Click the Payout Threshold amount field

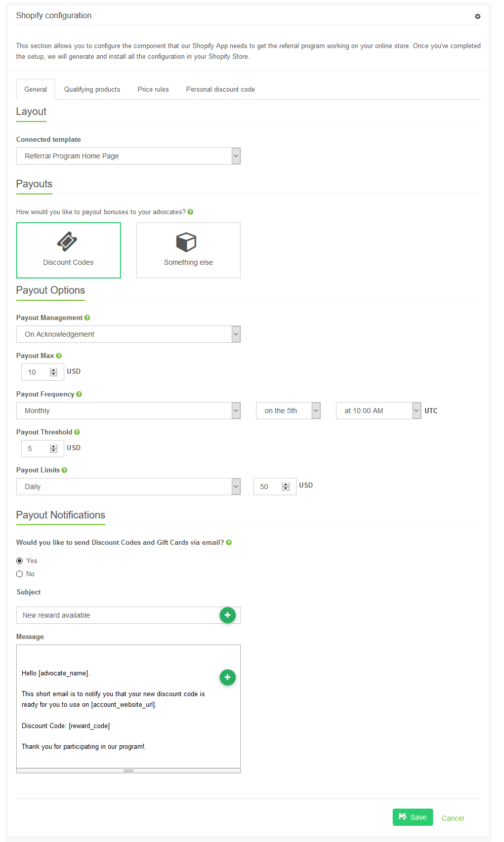click(43, 449)
